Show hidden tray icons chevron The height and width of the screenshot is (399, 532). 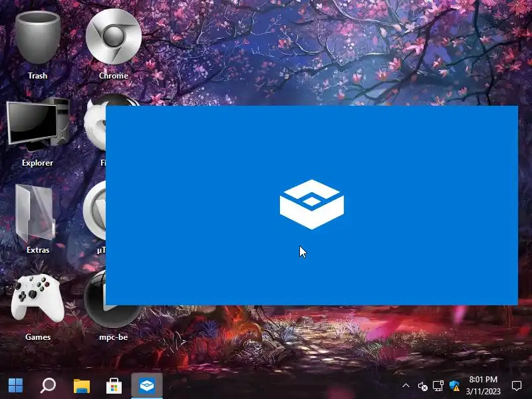pyautogui.click(x=406, y=386)
